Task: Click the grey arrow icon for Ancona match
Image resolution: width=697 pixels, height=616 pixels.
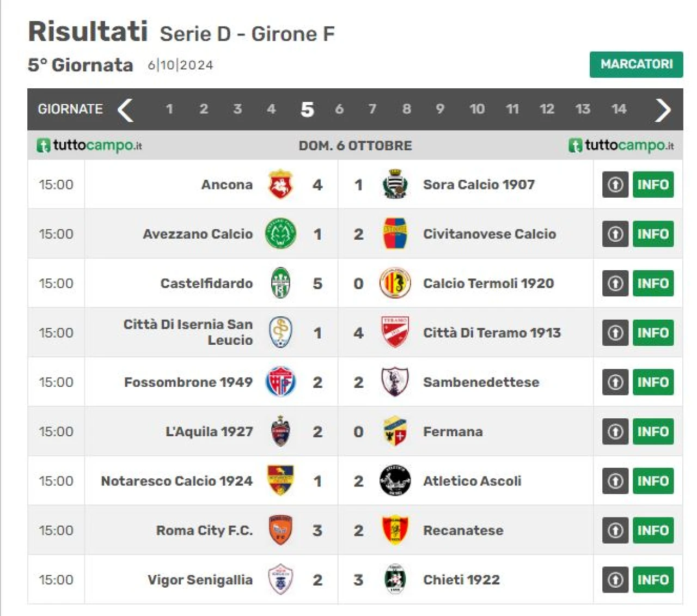Action: coord(615,185)
